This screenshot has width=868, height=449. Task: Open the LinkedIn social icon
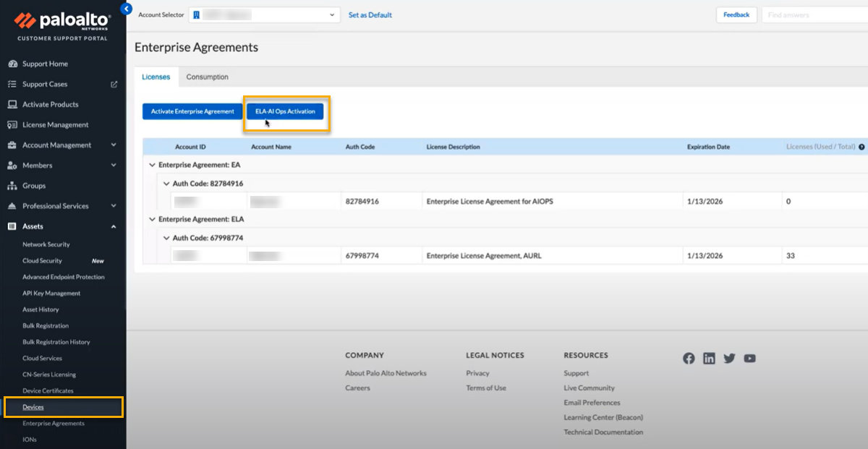(x=709, y=359)
